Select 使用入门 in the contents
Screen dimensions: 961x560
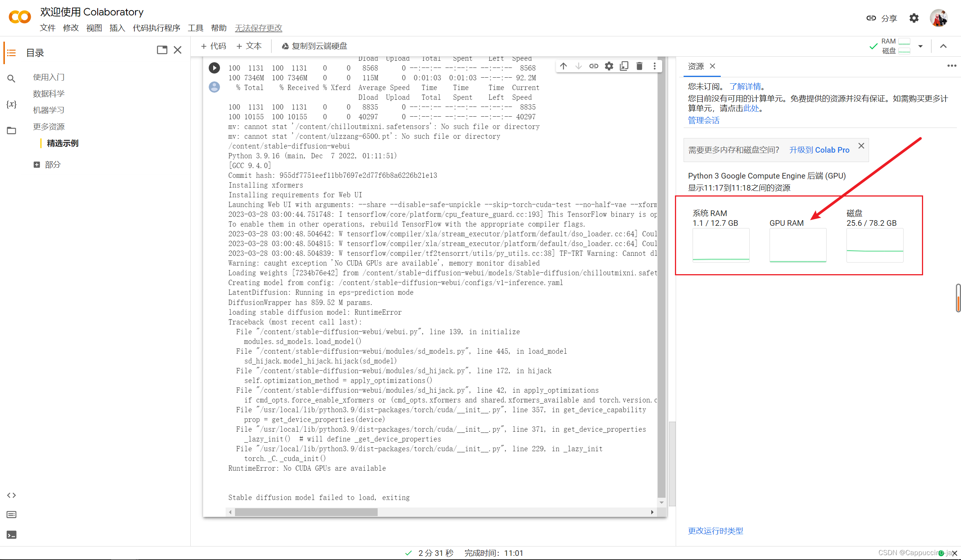(x=49, y=77)
